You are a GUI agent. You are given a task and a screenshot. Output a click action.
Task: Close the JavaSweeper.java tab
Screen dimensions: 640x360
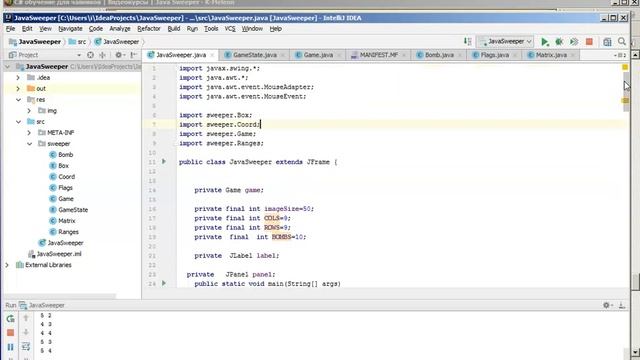pyautogui.click(x=212, y=55)
